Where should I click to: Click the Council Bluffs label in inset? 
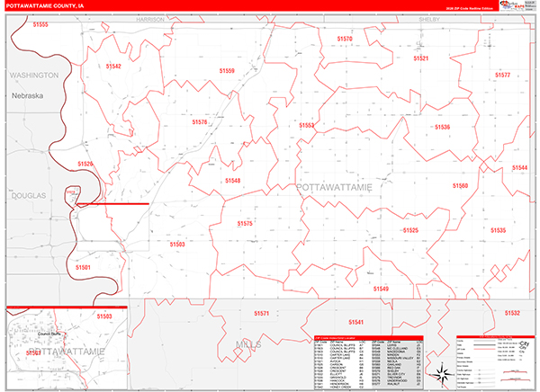(x=49, y=334)
